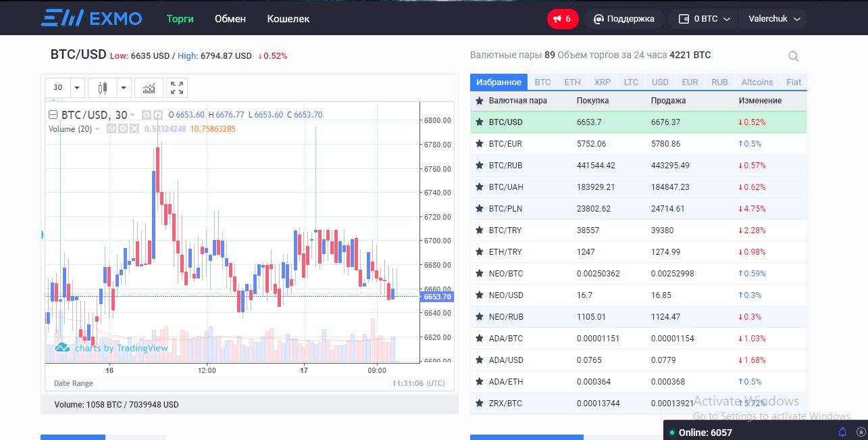Toggle favorite star for BTC/PLN
Screen dimensions: 868x440
(x=480, y=209)
